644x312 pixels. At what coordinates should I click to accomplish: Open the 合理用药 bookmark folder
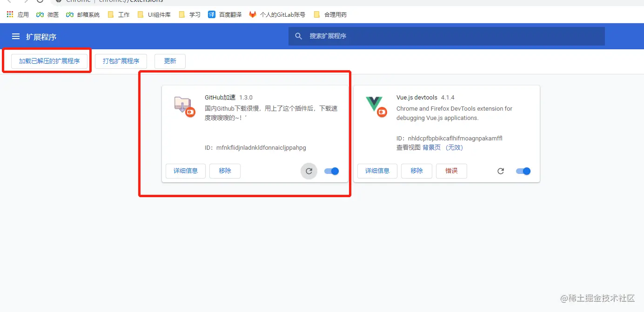tap(330, 14)
